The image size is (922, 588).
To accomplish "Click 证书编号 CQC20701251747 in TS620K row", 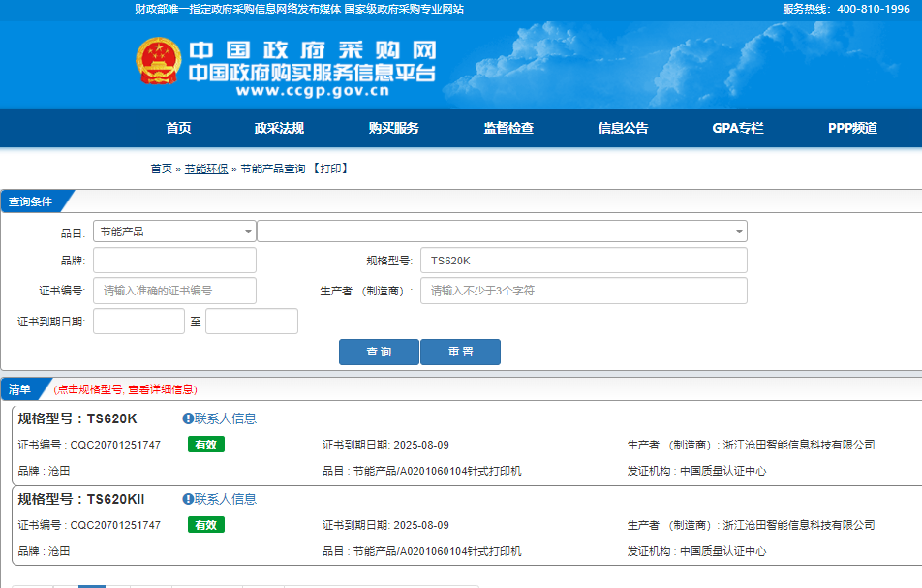I will [x=89, y=445].
